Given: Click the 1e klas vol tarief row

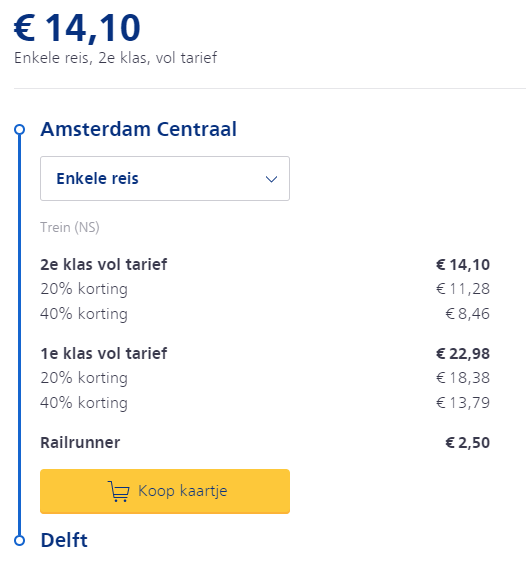Looking at the screenshot, I should point(265,353).
